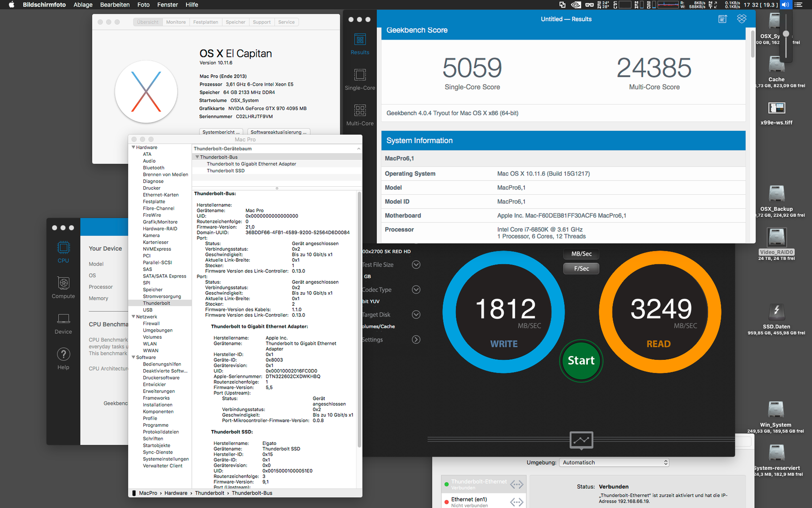812x508 pixels.
Task: Select Thunderbolt-Ethernet in network list
Action: 484,484
